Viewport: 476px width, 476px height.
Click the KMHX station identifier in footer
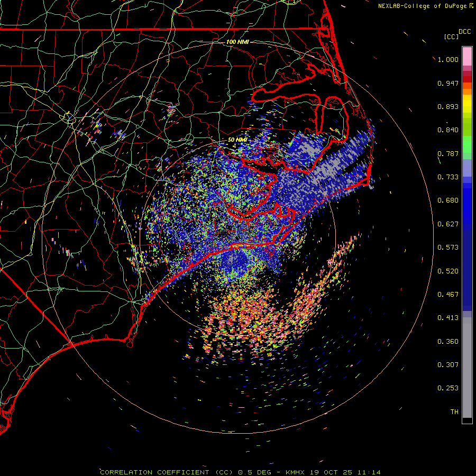pos(295,472)
